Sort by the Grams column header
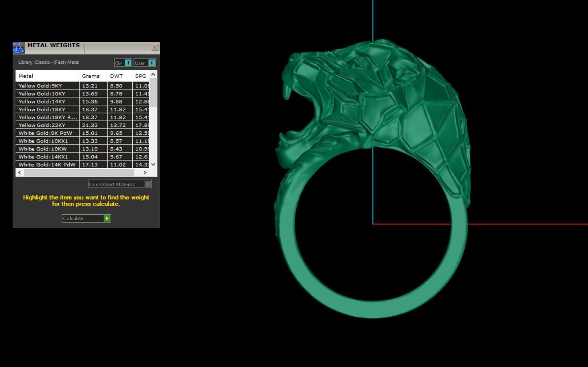 click(x=93, y=76)
